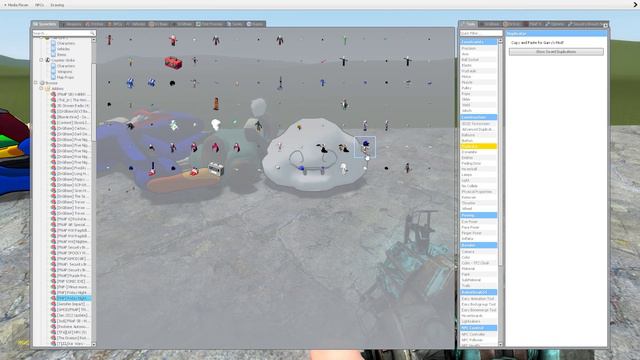Open the Spawnlists tab

click(x=45, y=24)
